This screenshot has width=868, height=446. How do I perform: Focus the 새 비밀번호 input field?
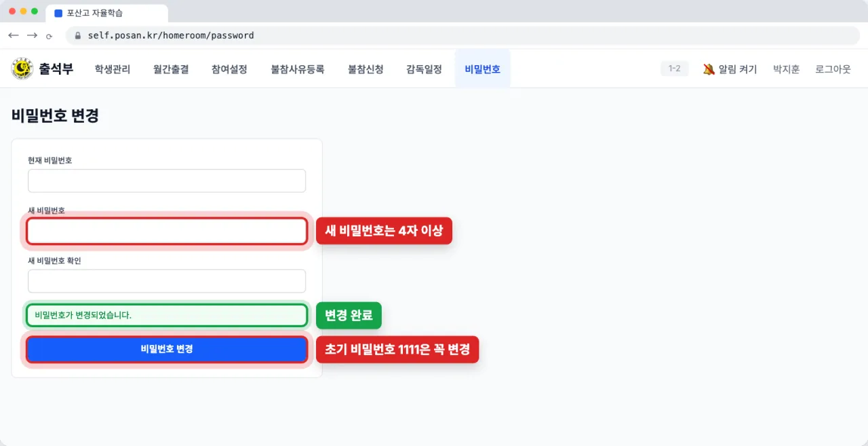point(167,231)
